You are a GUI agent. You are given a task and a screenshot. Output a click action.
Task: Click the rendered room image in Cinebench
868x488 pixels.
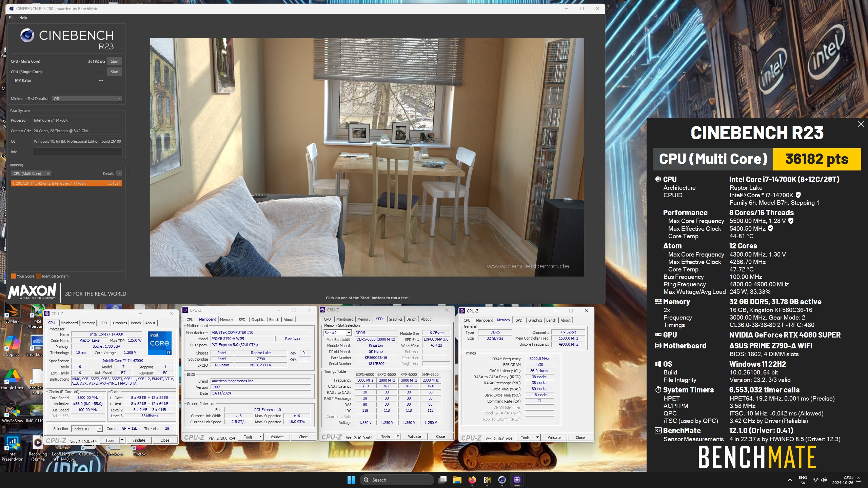[x=367, y=157]
